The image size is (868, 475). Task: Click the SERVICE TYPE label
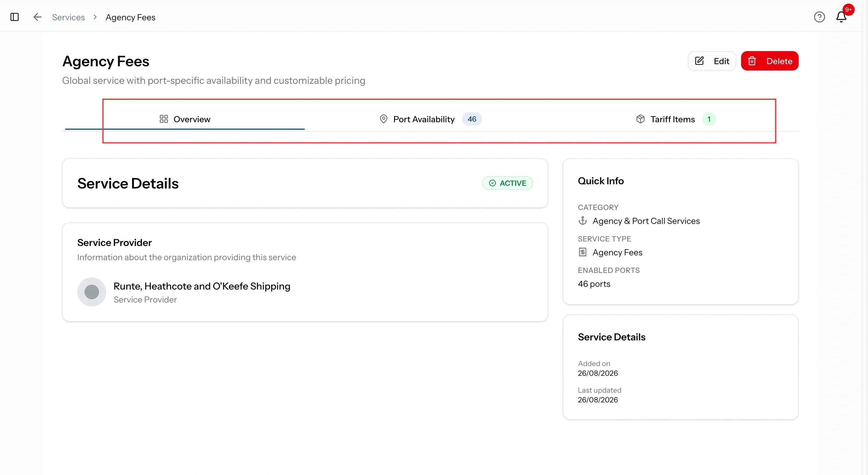pyautogui.click(x=604, y=239)
